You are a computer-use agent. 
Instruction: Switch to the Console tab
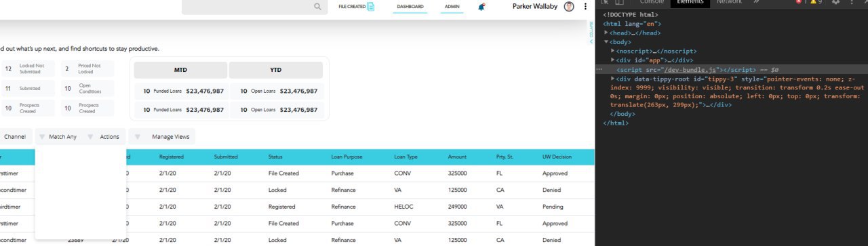coord(652,2)
